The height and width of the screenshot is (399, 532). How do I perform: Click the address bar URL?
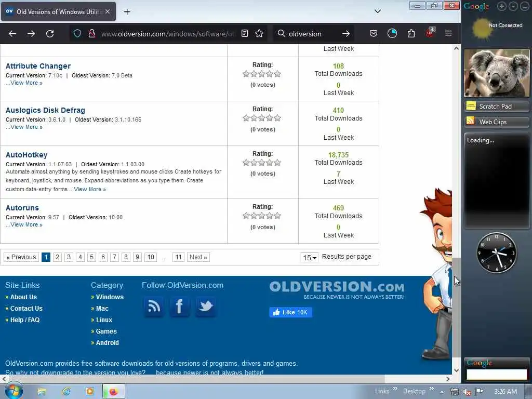[169, 34]
